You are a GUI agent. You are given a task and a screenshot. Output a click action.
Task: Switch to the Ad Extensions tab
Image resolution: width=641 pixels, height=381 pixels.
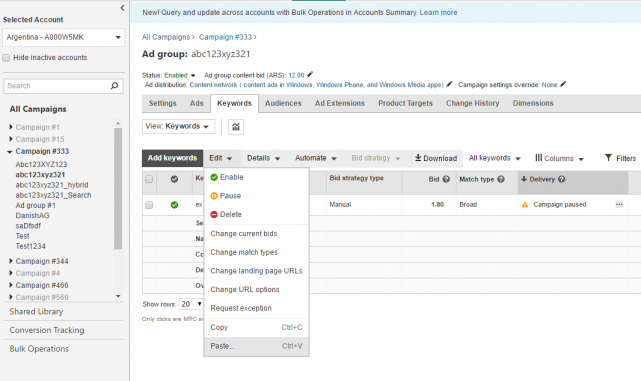pyautogui.click(x=339, y=103)
